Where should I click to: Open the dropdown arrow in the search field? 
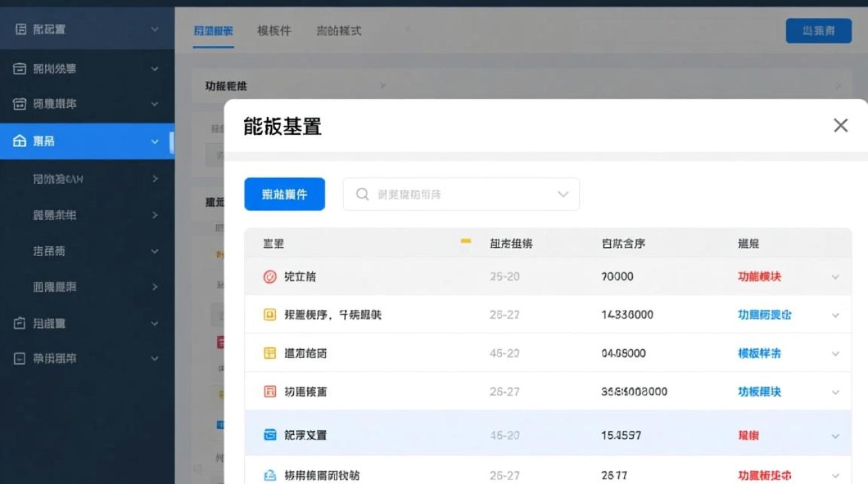[x=563, y=194]
